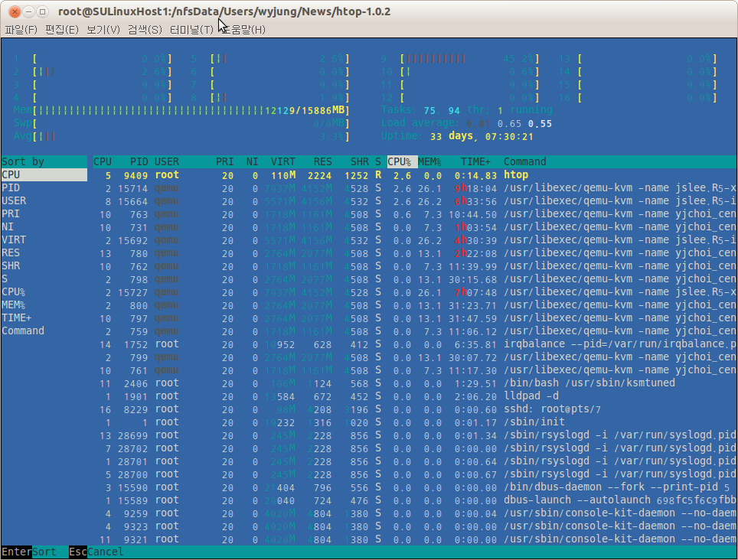Select Command in Sort by list

point(44,331)
